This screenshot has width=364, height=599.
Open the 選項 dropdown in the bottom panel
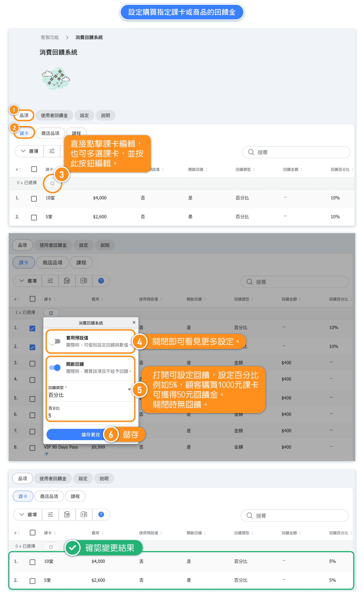pyautogui.click(x=28, y=515)
